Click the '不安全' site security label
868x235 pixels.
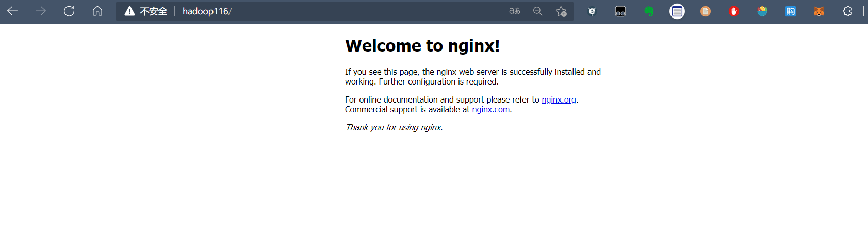click(154, 11)
